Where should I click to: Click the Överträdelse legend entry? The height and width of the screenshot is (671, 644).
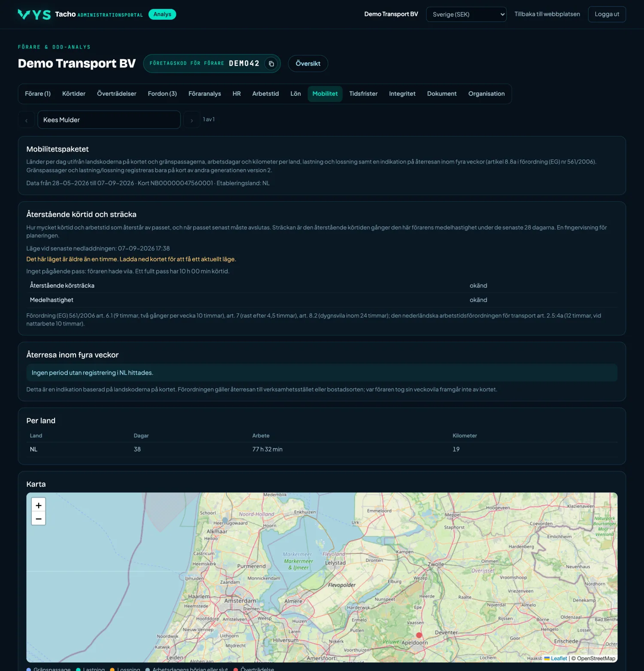pyautogui.click(x=254, y=669)
